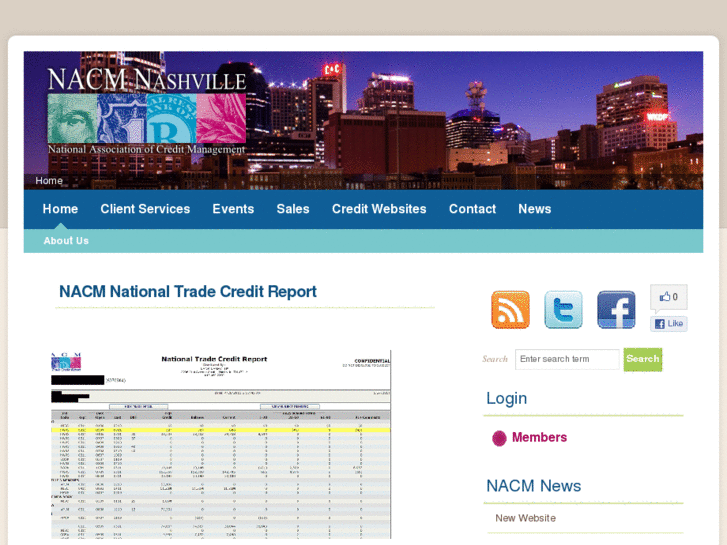Open the Client Services menu
Image resolution: width=727 pixels, height=545 pixels.
(x=145, y=209)
